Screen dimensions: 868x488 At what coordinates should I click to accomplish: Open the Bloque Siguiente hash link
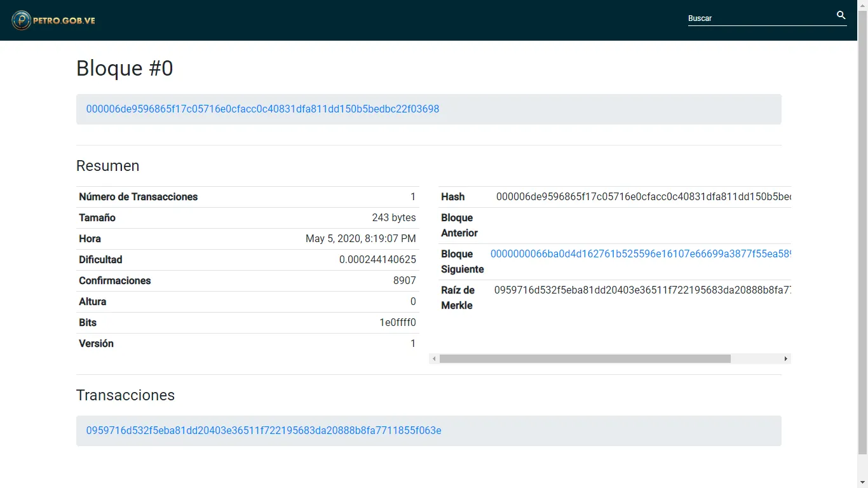click(x=640, y=254)
